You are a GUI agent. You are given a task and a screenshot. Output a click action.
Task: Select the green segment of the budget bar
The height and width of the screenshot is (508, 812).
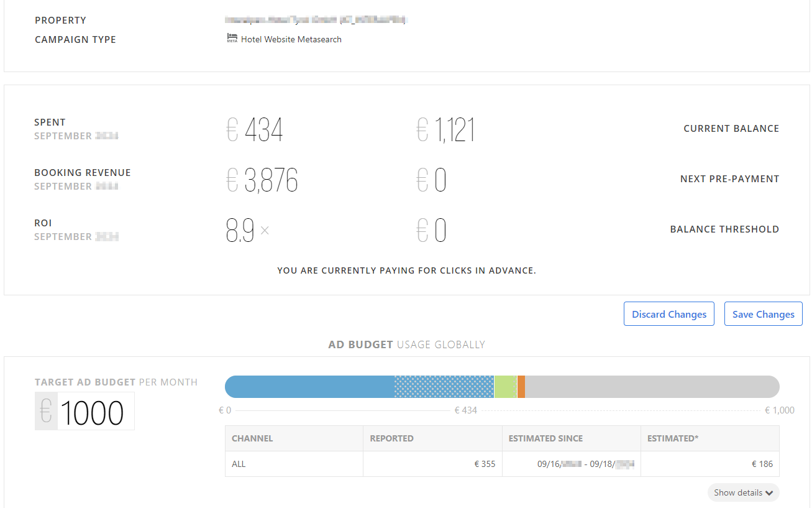click(x=505, y=387)
